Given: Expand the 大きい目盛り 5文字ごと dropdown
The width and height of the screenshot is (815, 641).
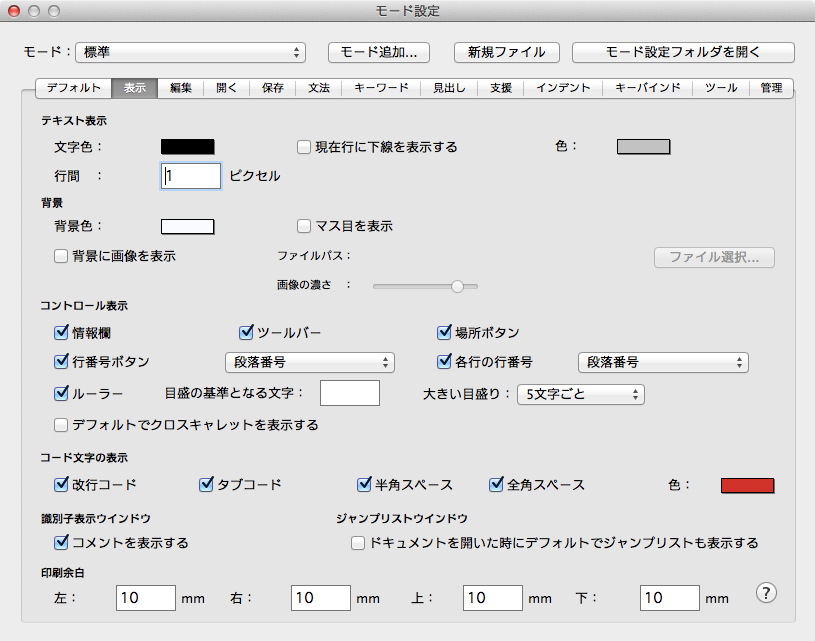Looking at the screenshot, I should (580, 394).
